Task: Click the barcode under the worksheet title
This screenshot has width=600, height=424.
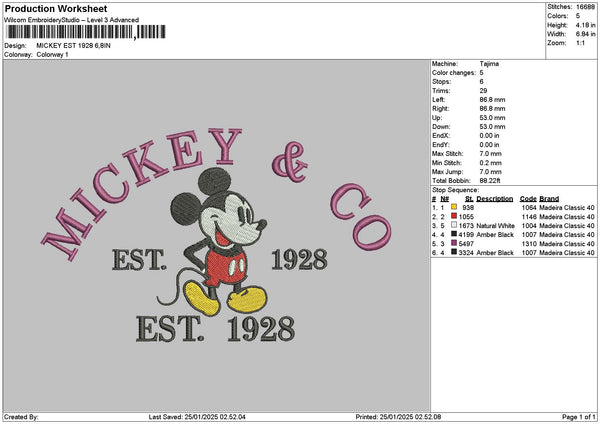Action: (x=86, y=32)
